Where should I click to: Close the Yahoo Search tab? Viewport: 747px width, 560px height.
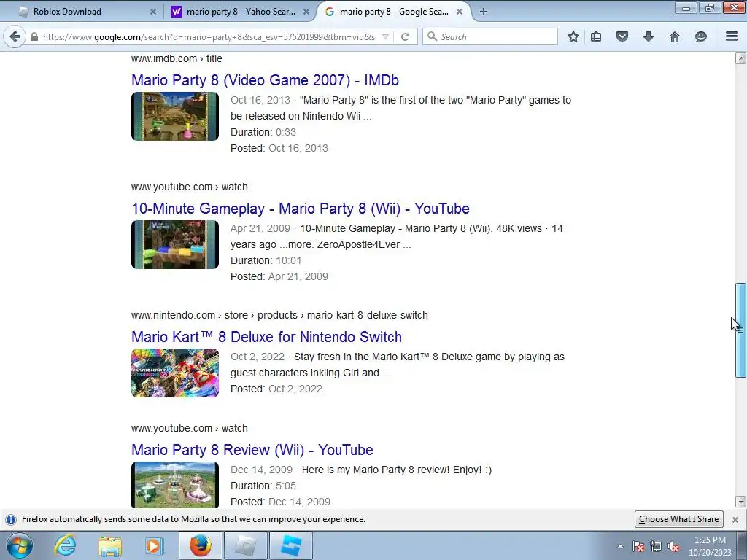pos(306,12)
